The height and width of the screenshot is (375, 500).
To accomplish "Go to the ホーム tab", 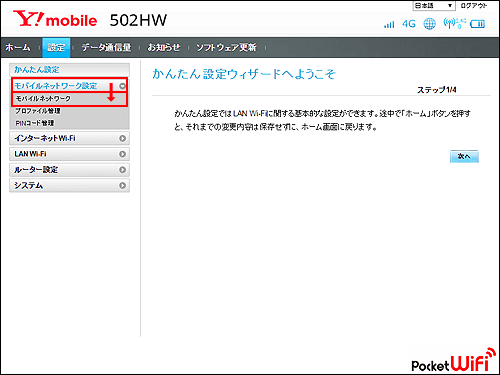I will [x=18, y=47].
